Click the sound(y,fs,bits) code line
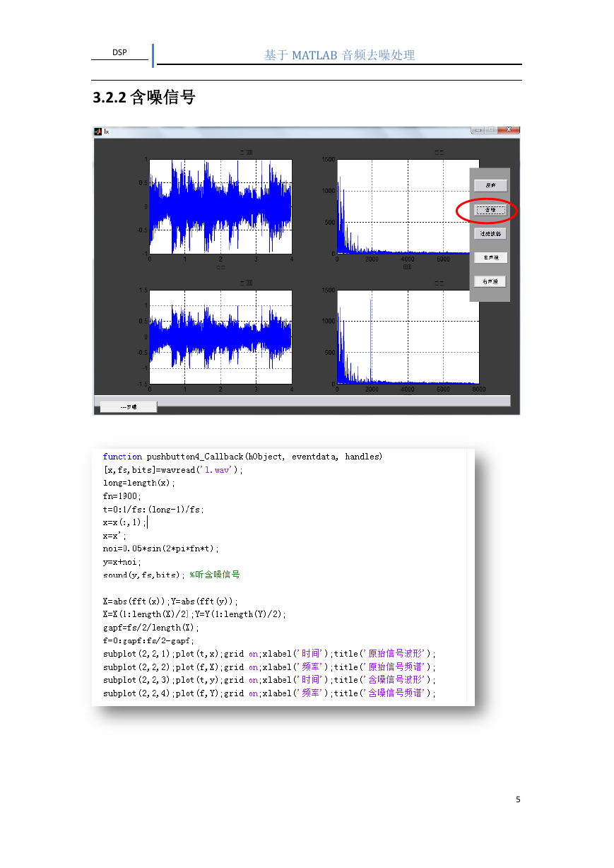The image size is (614, 868). pos(172,575)
